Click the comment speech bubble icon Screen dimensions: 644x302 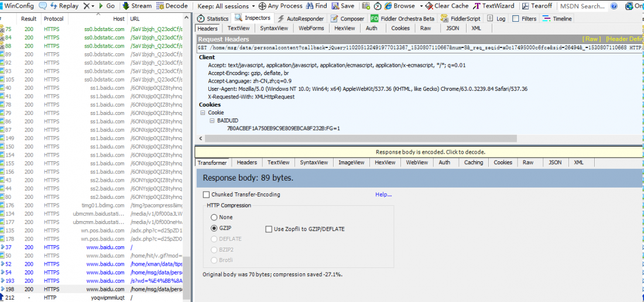coord(43,6)
